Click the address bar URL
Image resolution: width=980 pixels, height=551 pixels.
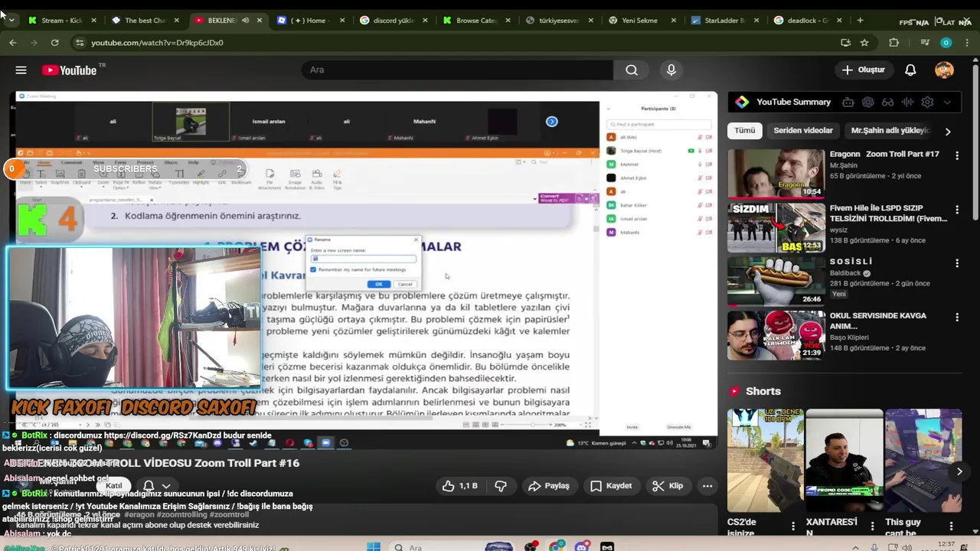[157, 43]
